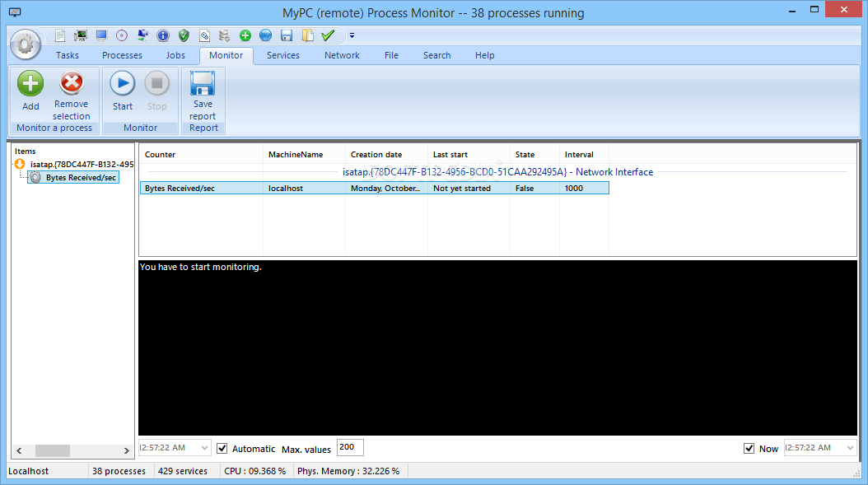Click the blue globe icon
868x485 pixels.
pos(266,35)
